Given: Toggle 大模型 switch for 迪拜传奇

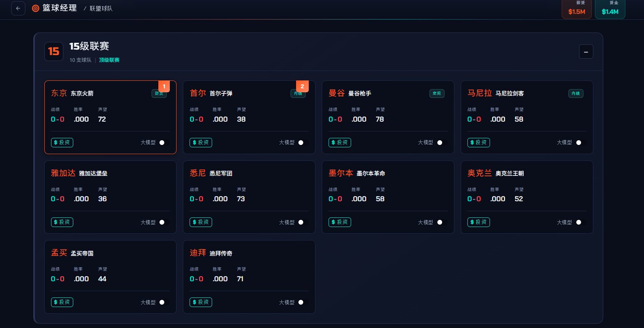Looking at the screenshot, I should tap(303, 302).
